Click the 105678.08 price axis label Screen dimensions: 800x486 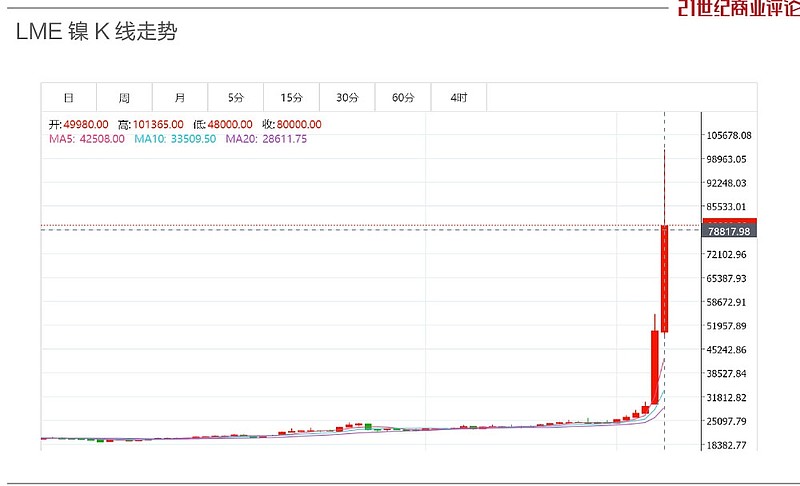pyautogui.click(x=729, y=136)
